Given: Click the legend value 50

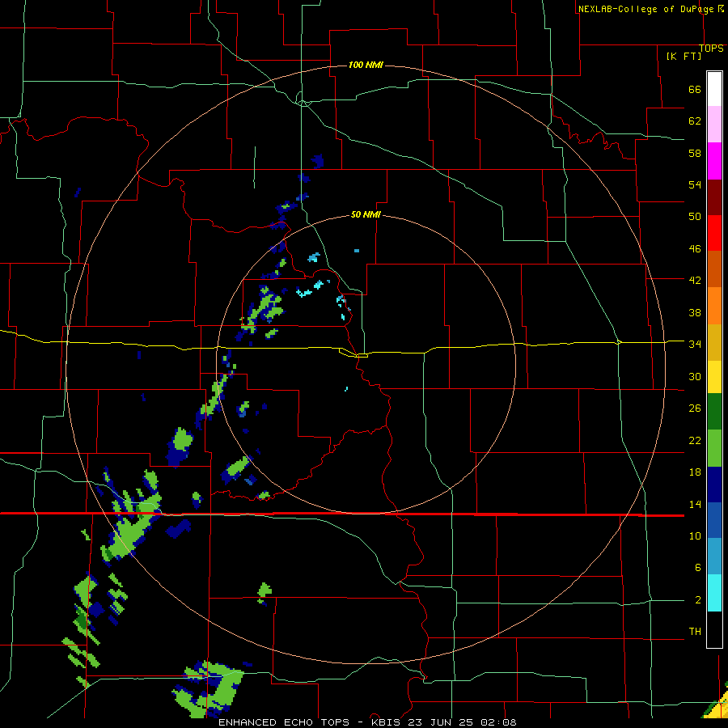Looking at the screenshot, I should pyautogui.click(x=695, y=216).
